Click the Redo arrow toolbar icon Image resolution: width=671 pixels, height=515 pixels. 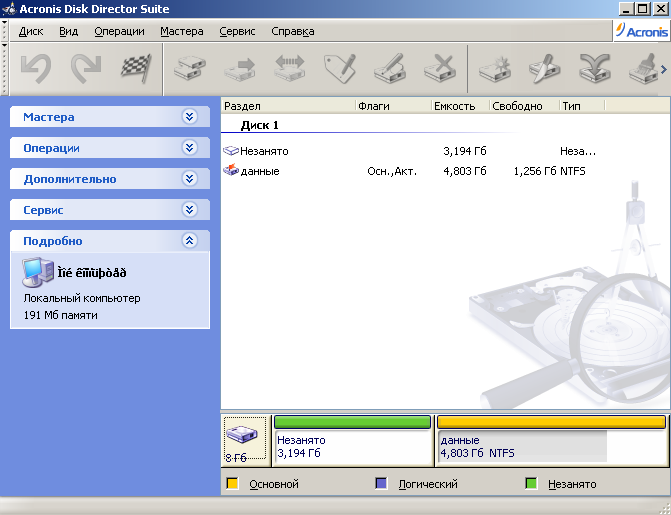86,68
